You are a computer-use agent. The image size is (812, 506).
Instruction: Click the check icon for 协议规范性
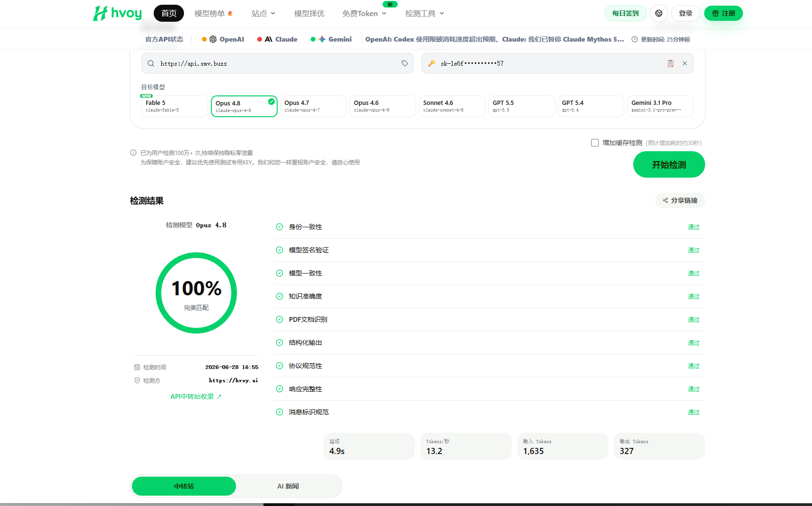[279, 366]
